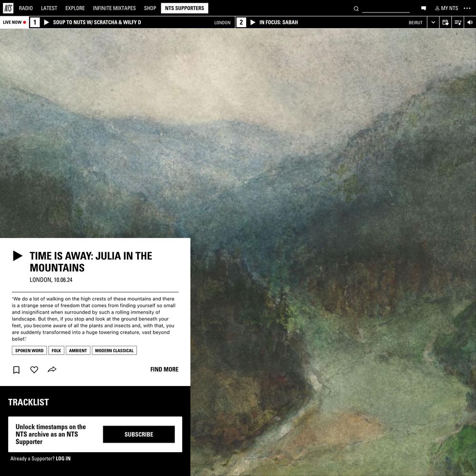Open the three-dots more menu
This screenshot has height=476, width=476.
point(467,8)
